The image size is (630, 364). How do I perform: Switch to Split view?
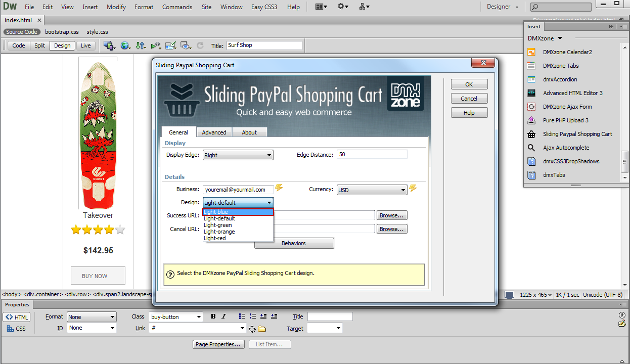[x=40, y=45]
